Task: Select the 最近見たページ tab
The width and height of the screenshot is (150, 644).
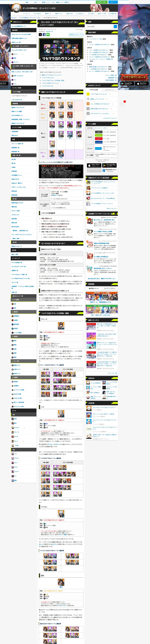Action: [x=94, y=288]
